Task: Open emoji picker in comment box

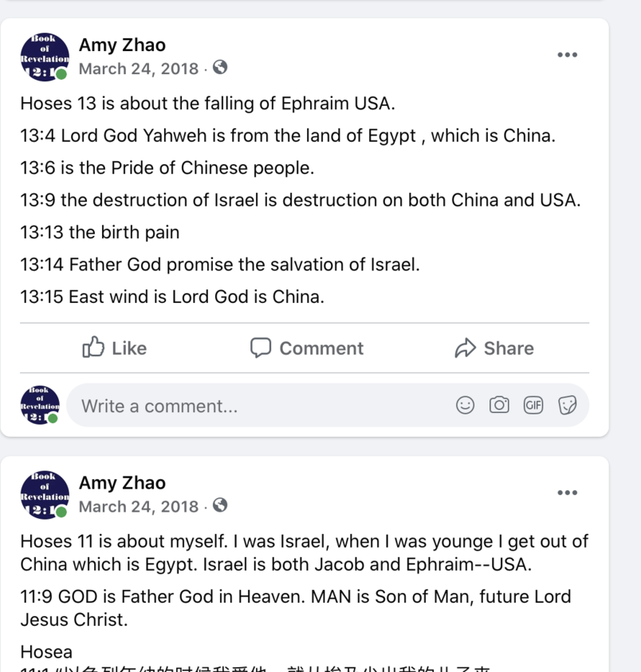Action: (x=465, y=406)
